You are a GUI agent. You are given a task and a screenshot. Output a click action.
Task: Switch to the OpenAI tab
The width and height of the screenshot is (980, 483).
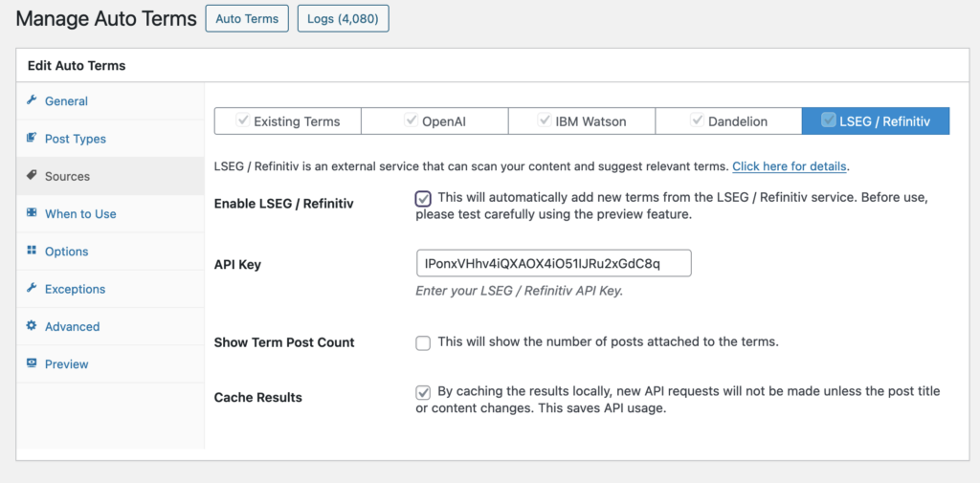434,121
